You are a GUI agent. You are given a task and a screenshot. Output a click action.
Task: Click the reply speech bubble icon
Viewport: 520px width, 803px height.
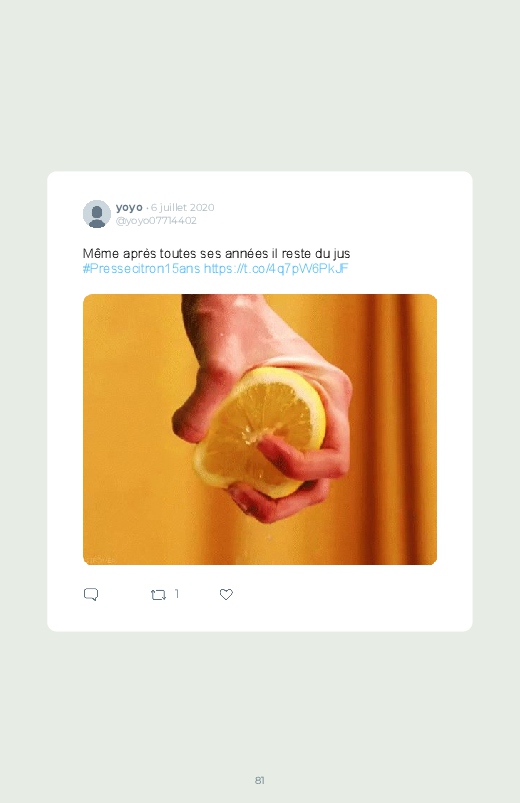(91, 594)
